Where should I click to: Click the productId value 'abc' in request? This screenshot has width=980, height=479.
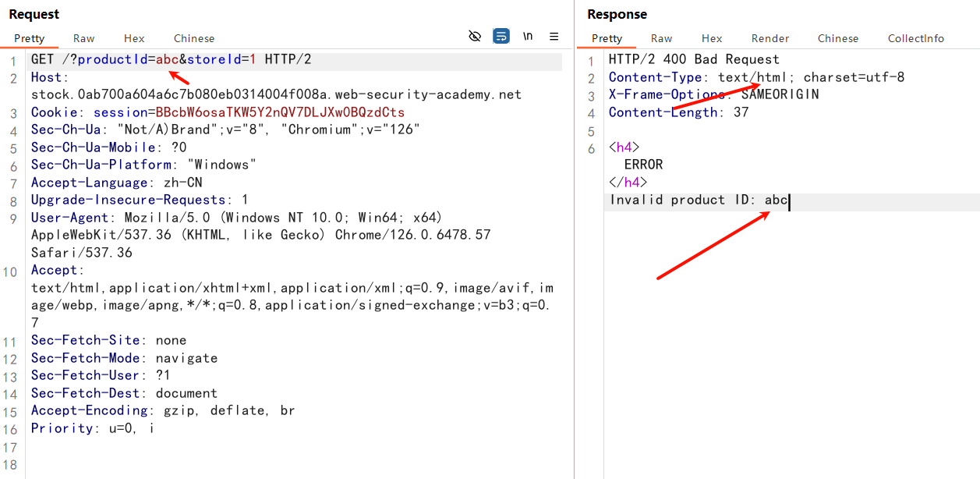(x=168, y=60)
